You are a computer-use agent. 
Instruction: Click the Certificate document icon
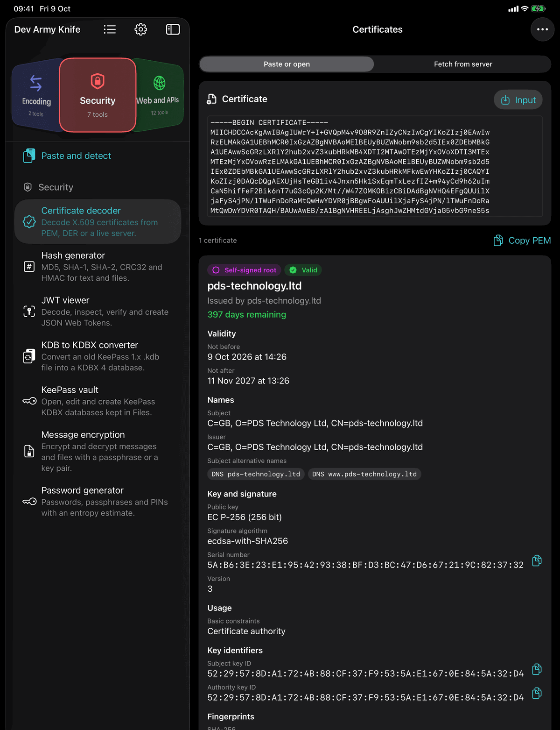click(x=212, y=99)
